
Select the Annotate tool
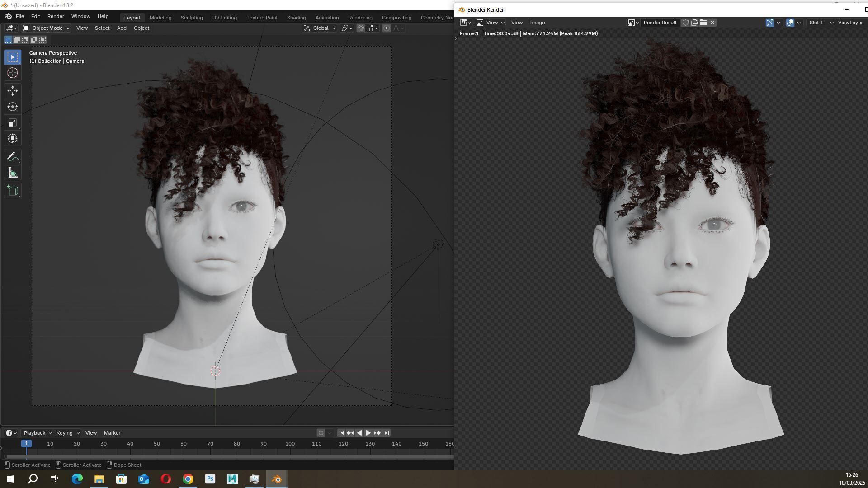[x=13, y=157]
